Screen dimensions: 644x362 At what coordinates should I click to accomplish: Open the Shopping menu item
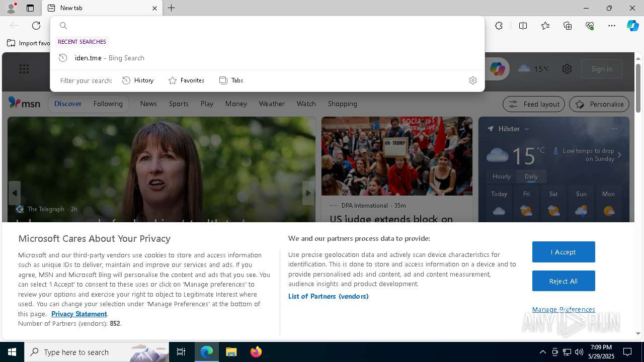pyautogui.click(x=342, y=104)
